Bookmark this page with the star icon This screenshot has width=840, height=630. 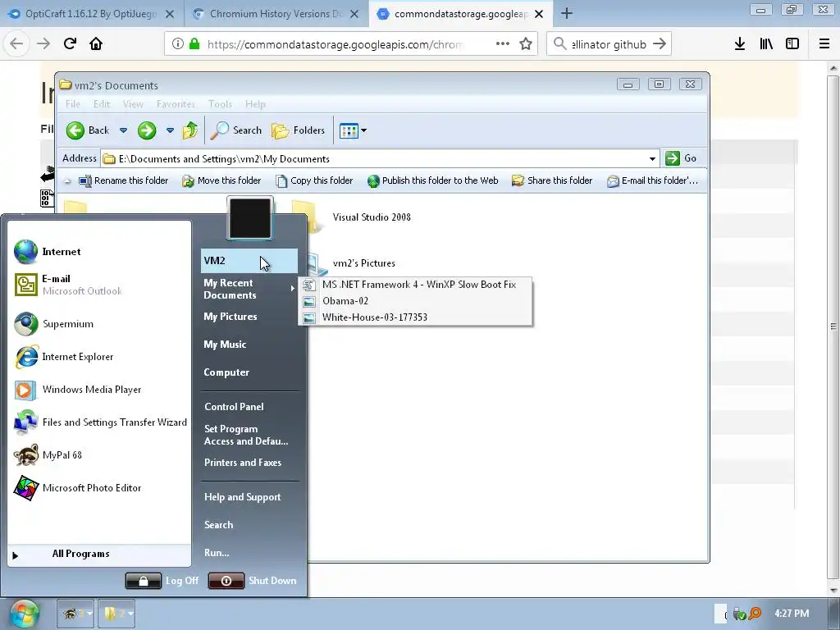pos(526,44)
